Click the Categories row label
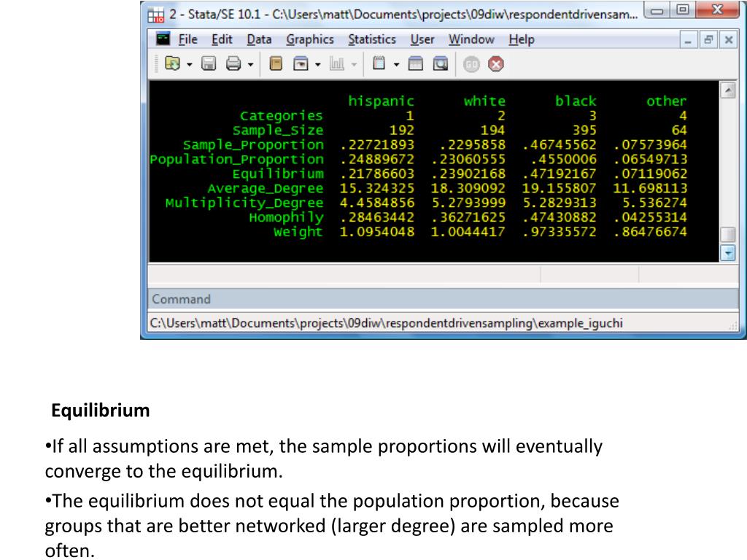The width and height of the screenshot is (747, 560). (281, 116)
